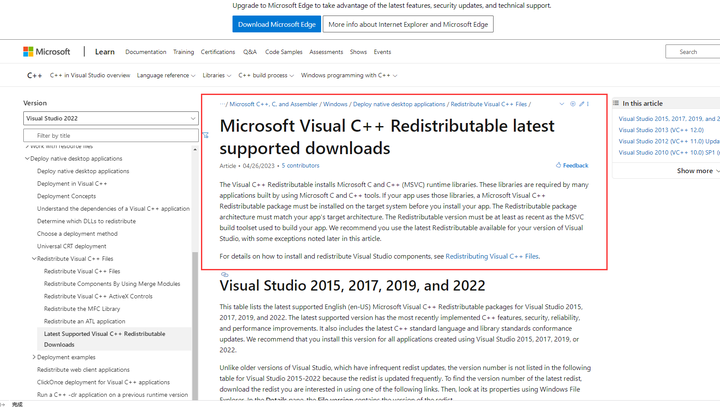Open Redistribute the MFC Library page
The image size is (720, 408).
tap(82, 308)
